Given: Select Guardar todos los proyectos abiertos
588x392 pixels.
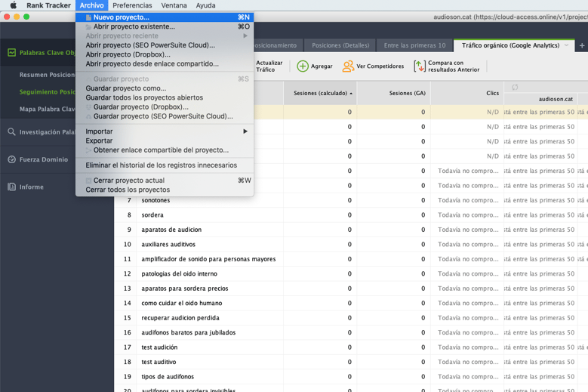Looking at the screenshot, I should point(165,97).
